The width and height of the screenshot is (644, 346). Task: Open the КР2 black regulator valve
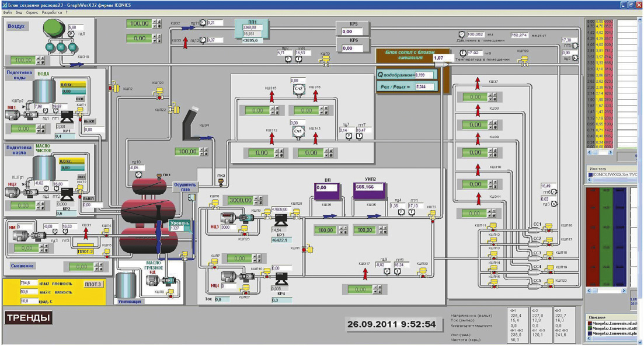tap(66, 194)
